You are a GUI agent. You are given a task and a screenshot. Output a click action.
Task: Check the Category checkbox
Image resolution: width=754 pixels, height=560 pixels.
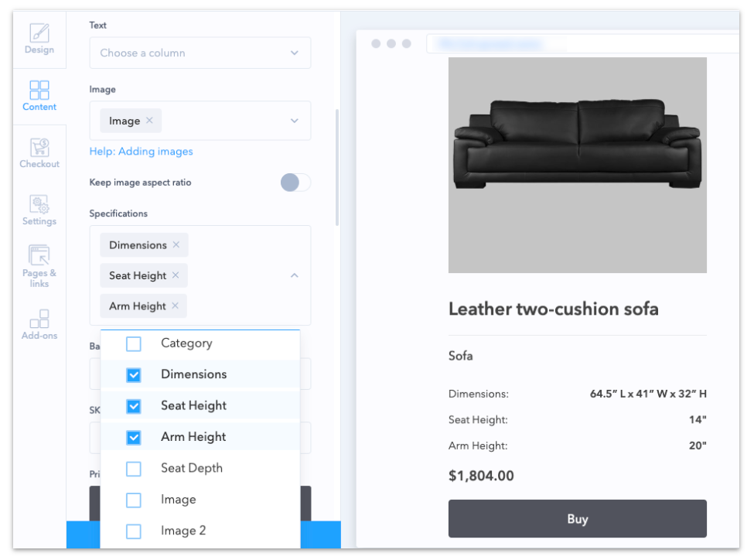click(x=134, y=343)
